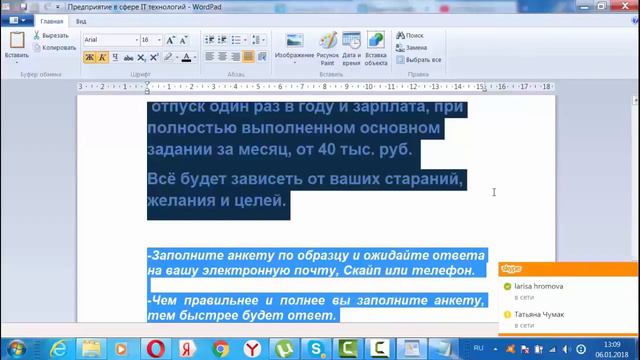The height and width of the screenshot is (360, 640).
Task: Open paragraph settings dialog icon
Action: (262, 56)
